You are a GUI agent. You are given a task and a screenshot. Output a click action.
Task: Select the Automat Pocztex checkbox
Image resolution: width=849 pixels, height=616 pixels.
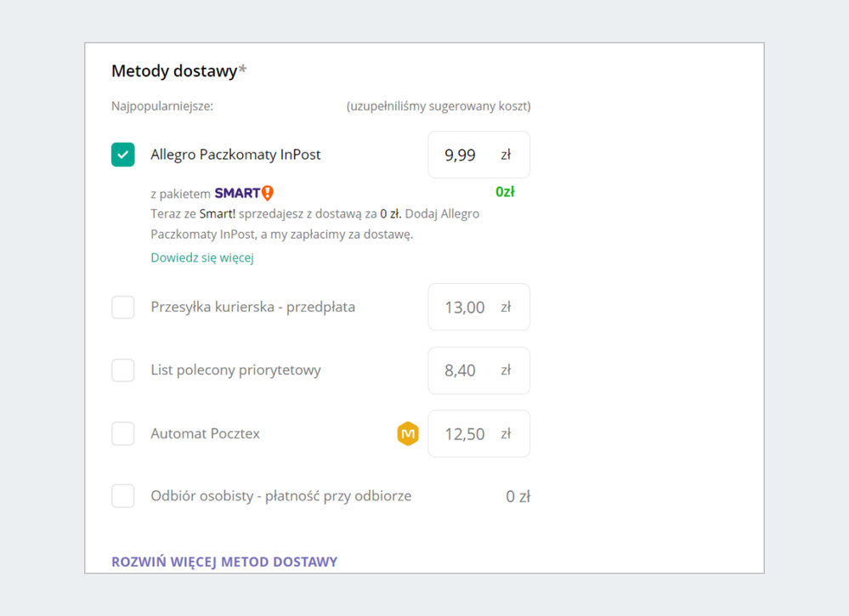pos(123,433)
